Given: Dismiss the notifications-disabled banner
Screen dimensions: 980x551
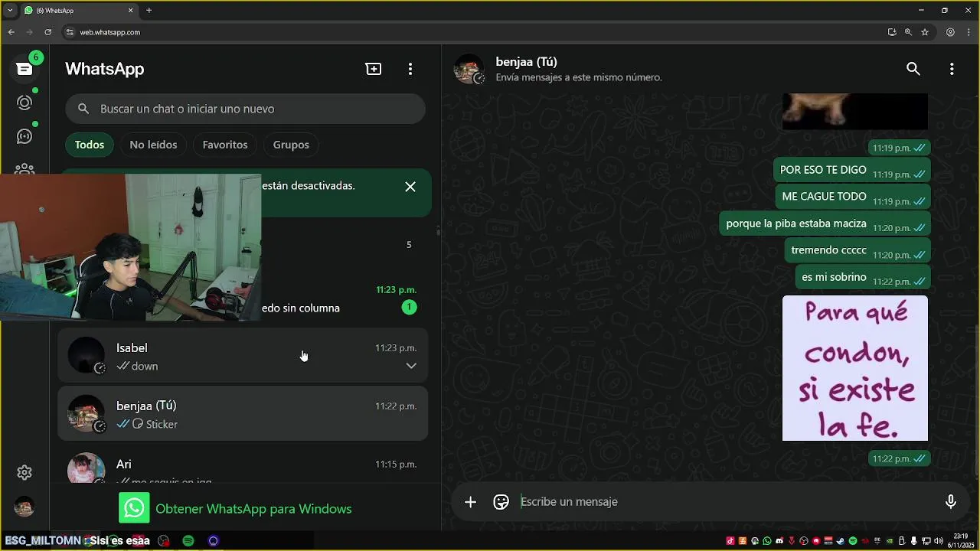Looking at the screenshot, I should [x=410, y=187].
